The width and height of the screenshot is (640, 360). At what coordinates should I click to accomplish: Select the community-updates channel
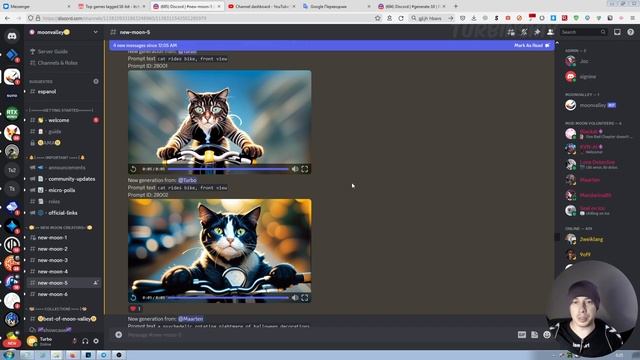tap(71, 179)
